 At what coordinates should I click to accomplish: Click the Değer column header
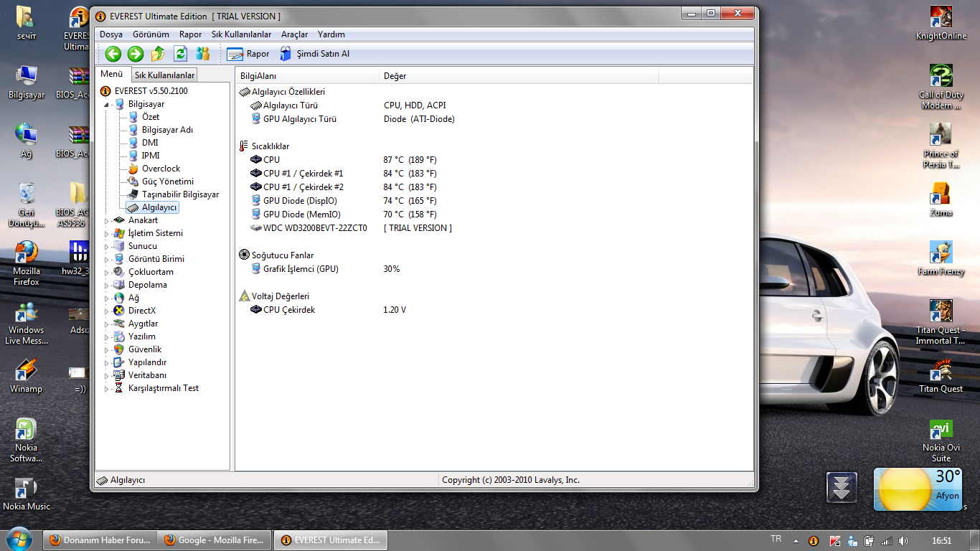[519, 75]
